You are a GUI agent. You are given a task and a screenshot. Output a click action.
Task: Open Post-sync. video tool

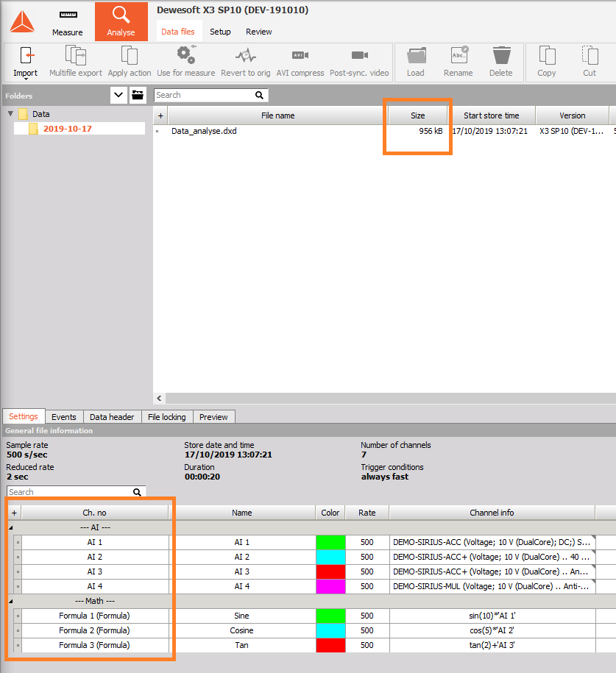click(359, 63)
